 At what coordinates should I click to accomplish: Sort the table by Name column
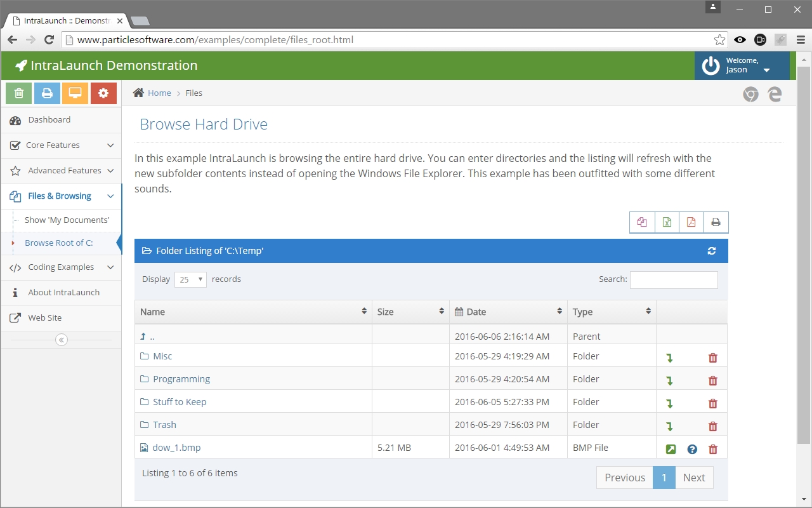253,312
